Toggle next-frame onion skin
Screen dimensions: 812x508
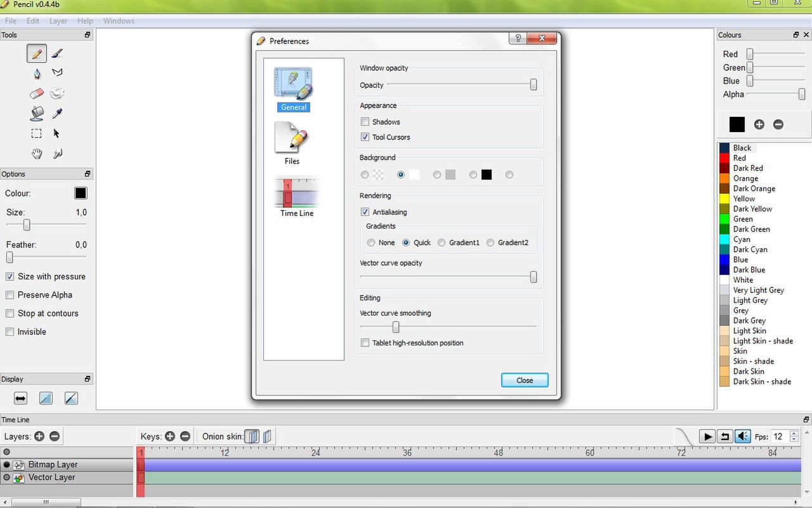(268, 436)
